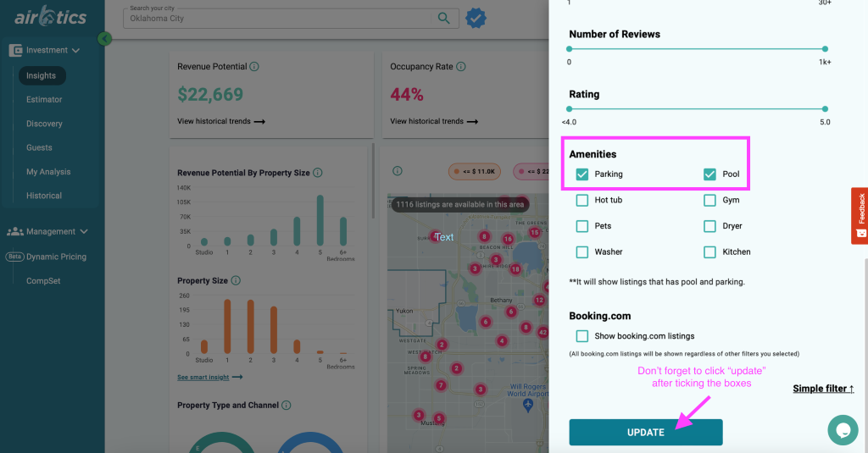Viewport: 868px width, 453px height.
Task: Open the Guests page
Action: pyautogui.click(x=39, y=147)
